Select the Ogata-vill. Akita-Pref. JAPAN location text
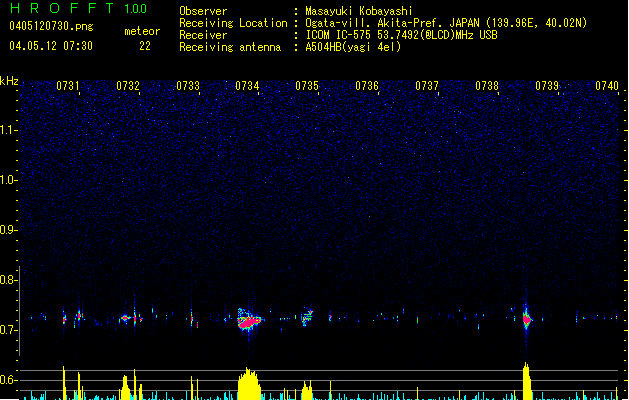Screen dimensions: 629x400 (446, 23)
